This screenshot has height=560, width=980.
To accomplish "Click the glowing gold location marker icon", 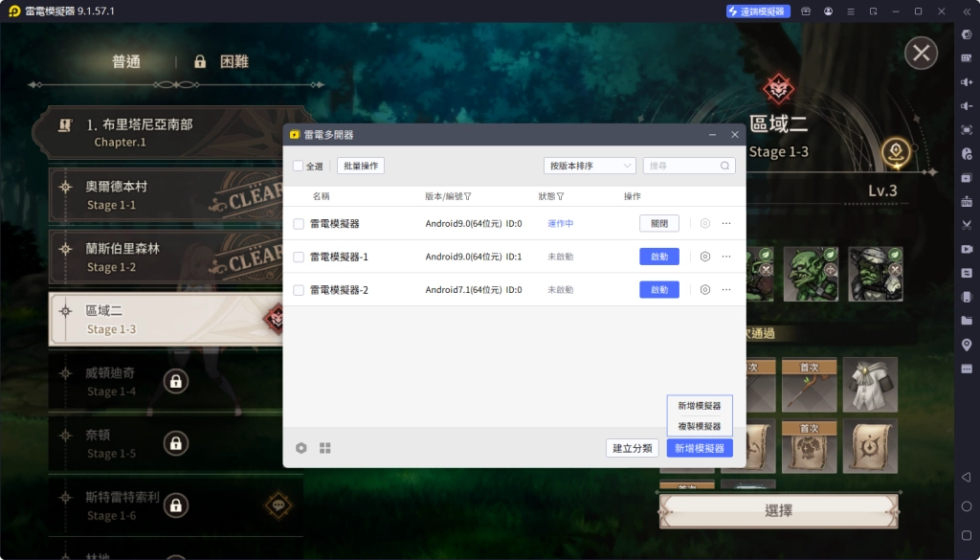I will tap(896, 152).
